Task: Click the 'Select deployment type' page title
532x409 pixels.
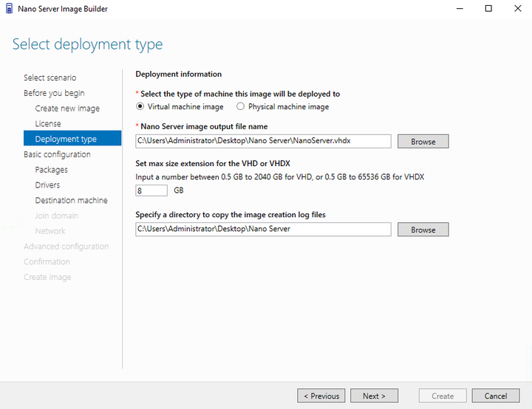Action: [x=87, y=44]
